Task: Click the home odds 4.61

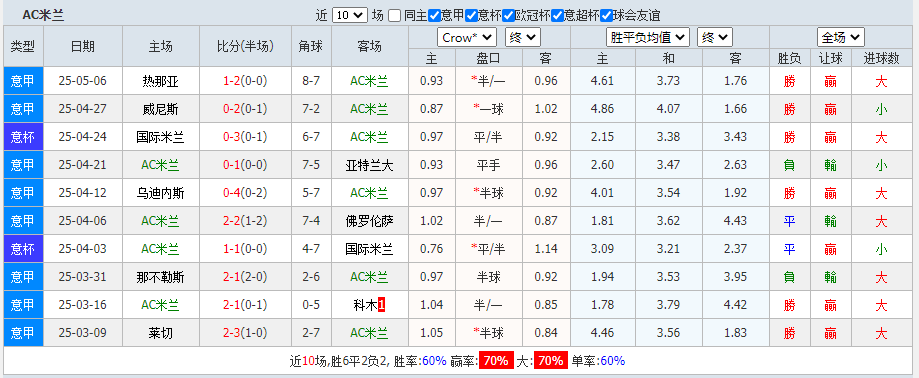Action: [603, 81]
